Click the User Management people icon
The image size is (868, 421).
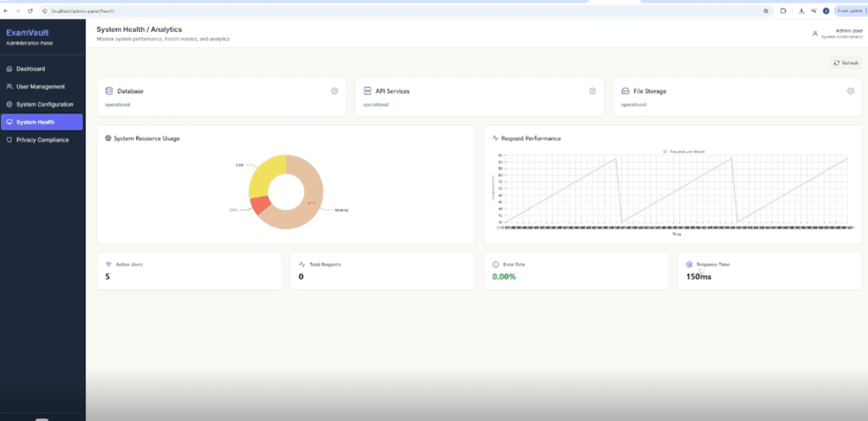(x=9, y=87)
